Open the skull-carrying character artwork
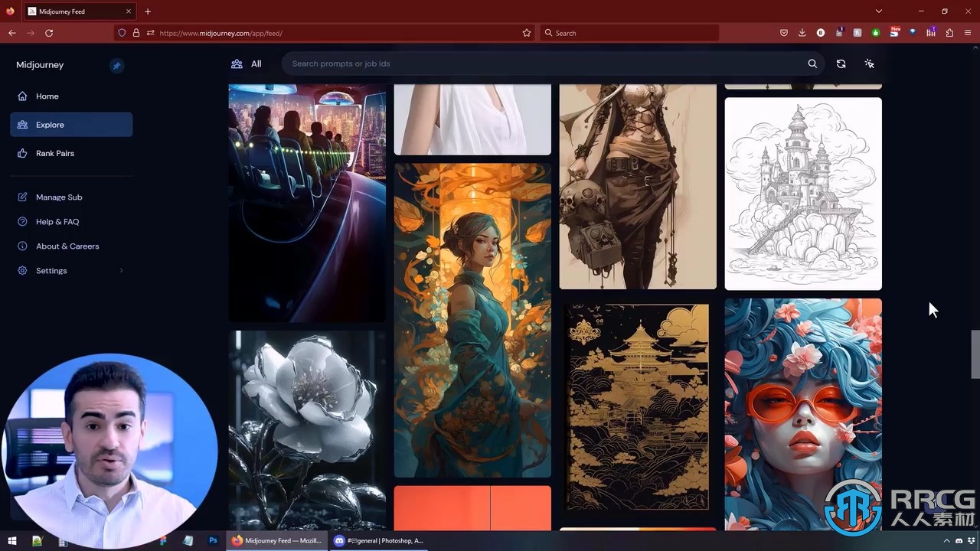Image resolution: width=980 pixels, height=551 pixels. click(638, 186)
